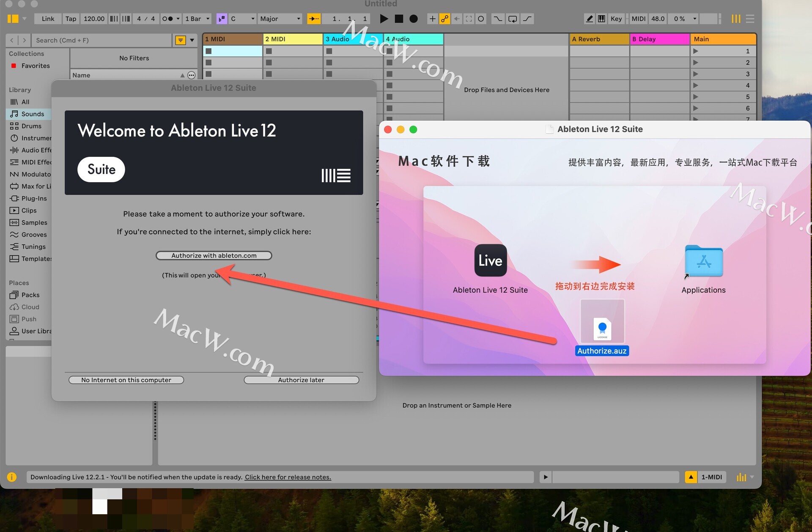Screen dimensions: 812x532
Task: Click No Internet on this computer
Action: (126, 380)
